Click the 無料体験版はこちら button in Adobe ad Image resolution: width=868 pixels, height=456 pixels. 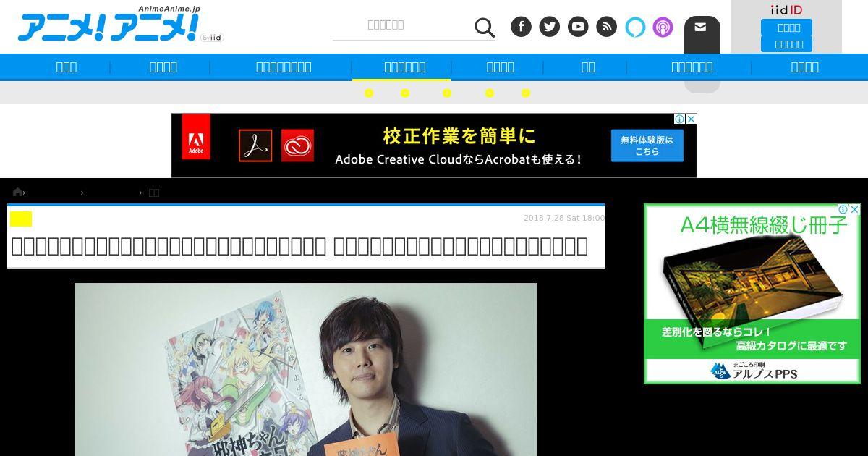pyautogui.click(x=647, y=145)
